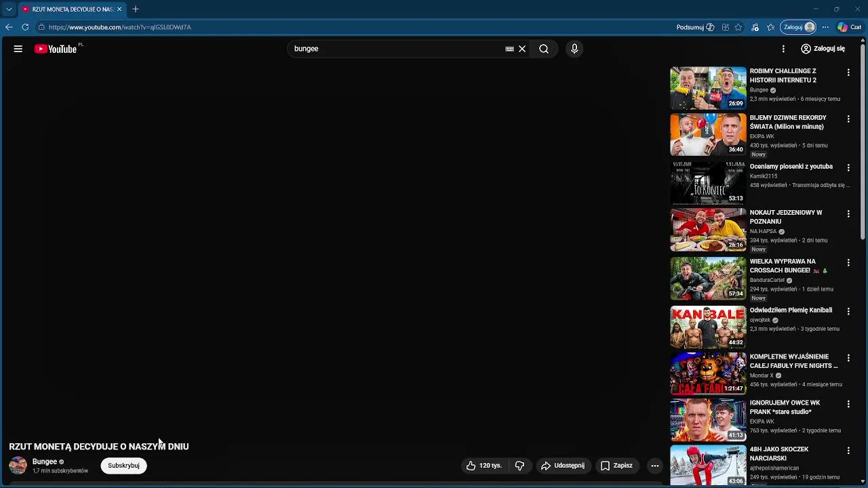
Task: Open options for Oceniamy piosenki z youtuba
Action: [848, 167]
